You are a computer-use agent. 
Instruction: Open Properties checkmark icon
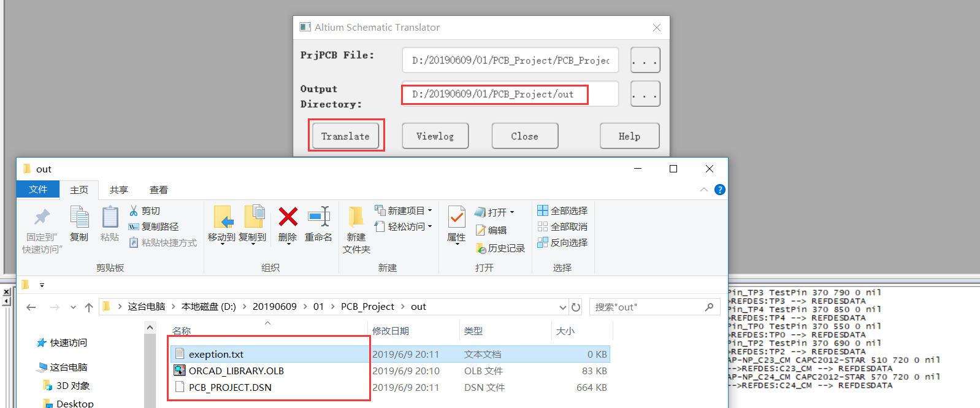pyautogui.click(x=456, y=217)
